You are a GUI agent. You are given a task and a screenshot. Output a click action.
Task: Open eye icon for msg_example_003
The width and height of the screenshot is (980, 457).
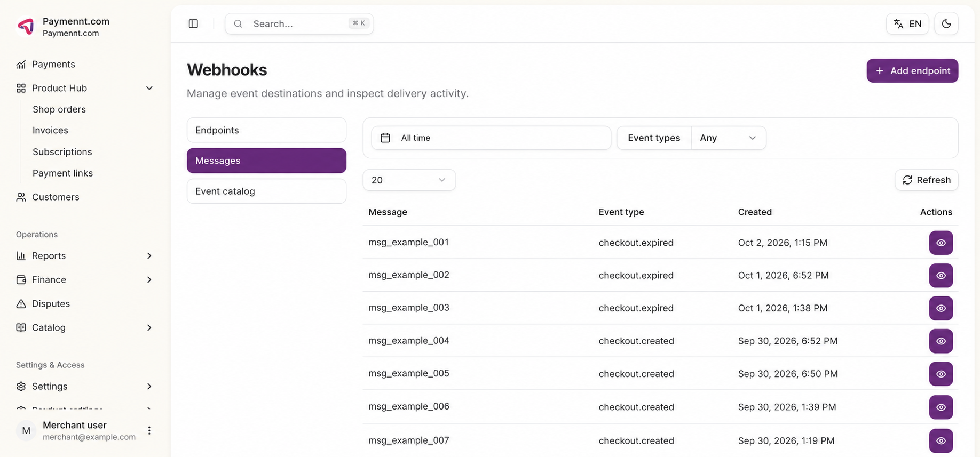tap(941, 308)
